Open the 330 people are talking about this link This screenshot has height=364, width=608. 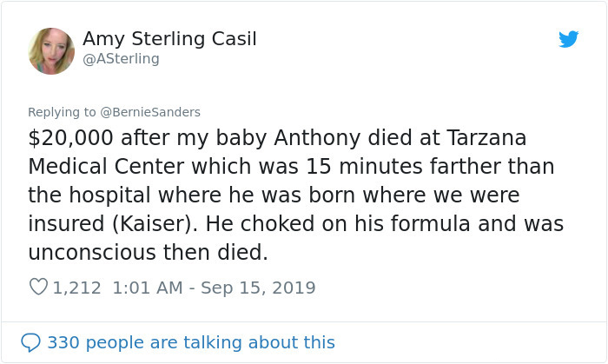tap(190, 342)
